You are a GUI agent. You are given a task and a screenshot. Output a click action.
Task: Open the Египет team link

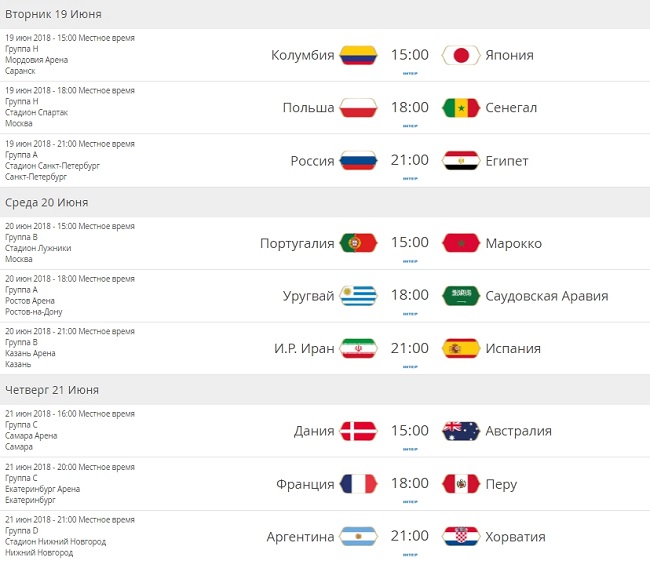507,161
